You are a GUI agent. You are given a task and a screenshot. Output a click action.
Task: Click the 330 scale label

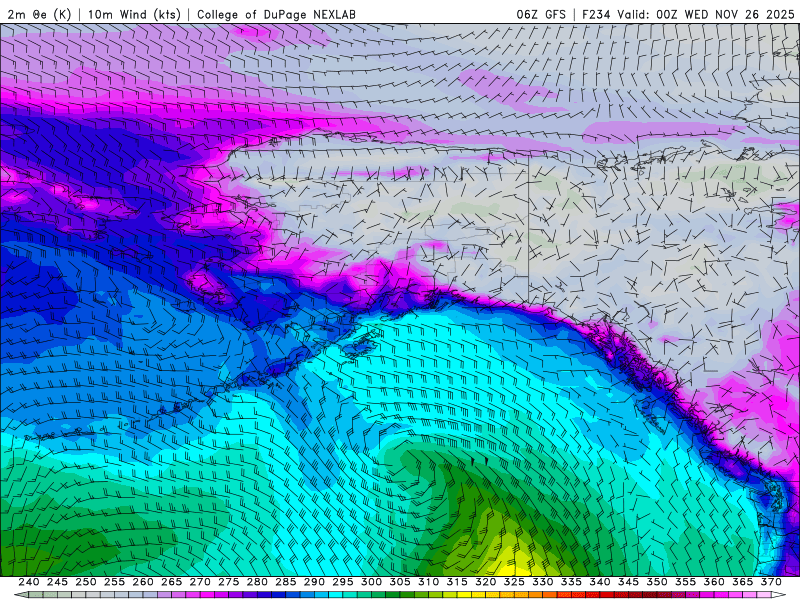543,582
